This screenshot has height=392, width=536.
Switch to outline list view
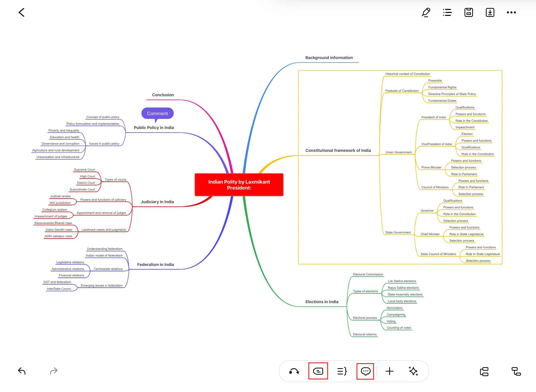coord(447,12)
